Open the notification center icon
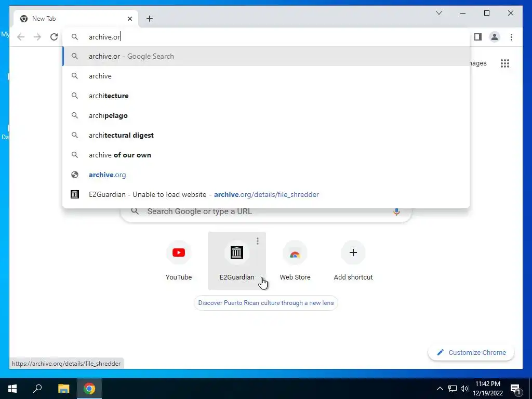This screenshot has width=532, height=399. pos(515,389)
